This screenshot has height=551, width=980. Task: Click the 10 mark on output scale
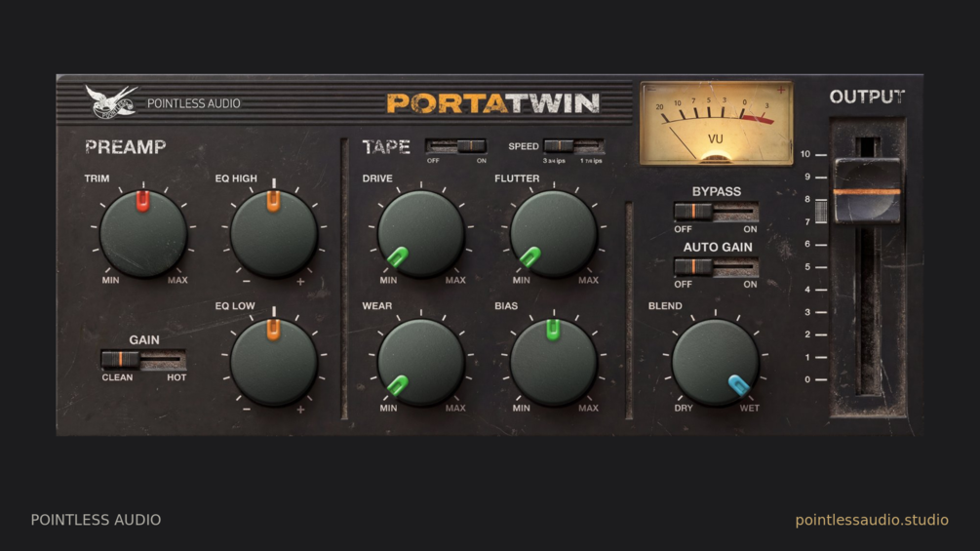(805, 154)
